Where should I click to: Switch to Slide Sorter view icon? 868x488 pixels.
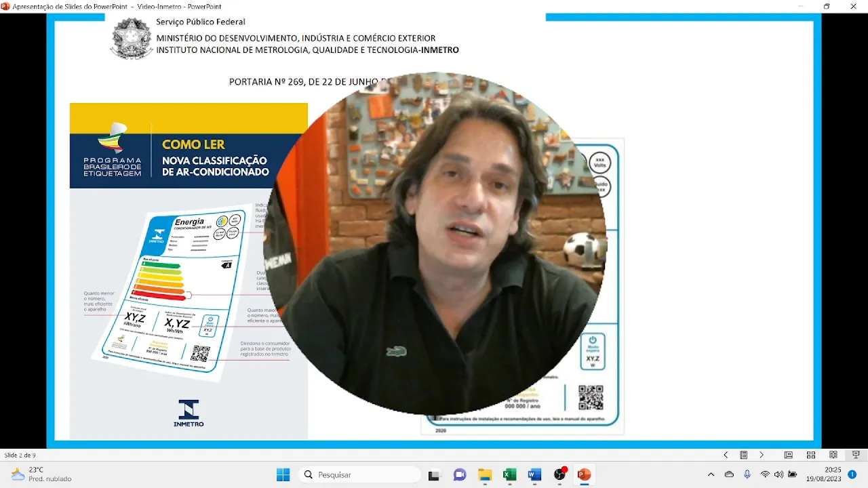[x=810, y=455]
